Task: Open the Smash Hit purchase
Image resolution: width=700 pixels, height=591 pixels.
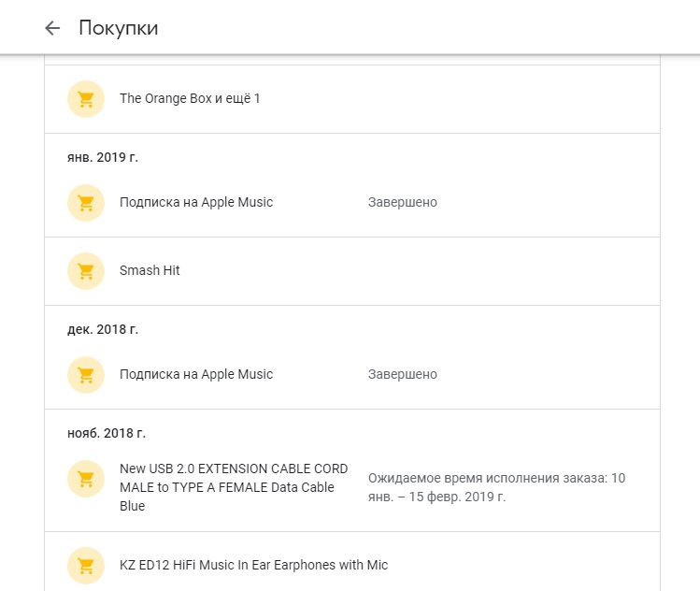Action: tap(150, 270)
